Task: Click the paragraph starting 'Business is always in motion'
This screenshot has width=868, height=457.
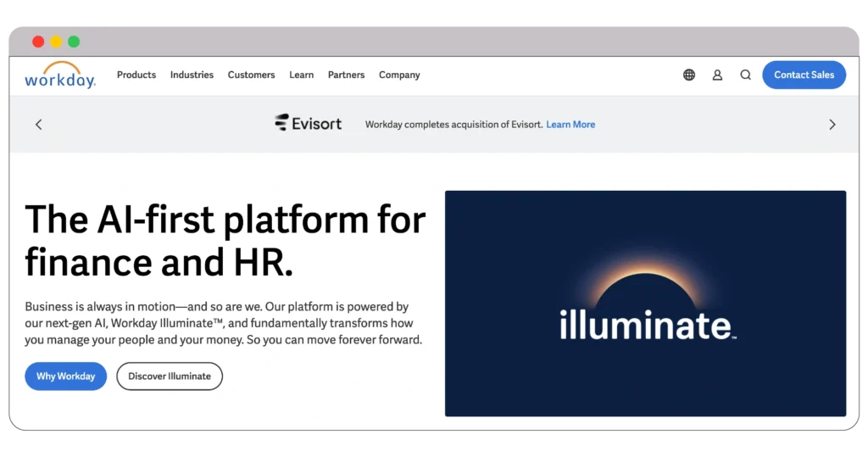Action: pyautogui.click(x=224, y=323)
